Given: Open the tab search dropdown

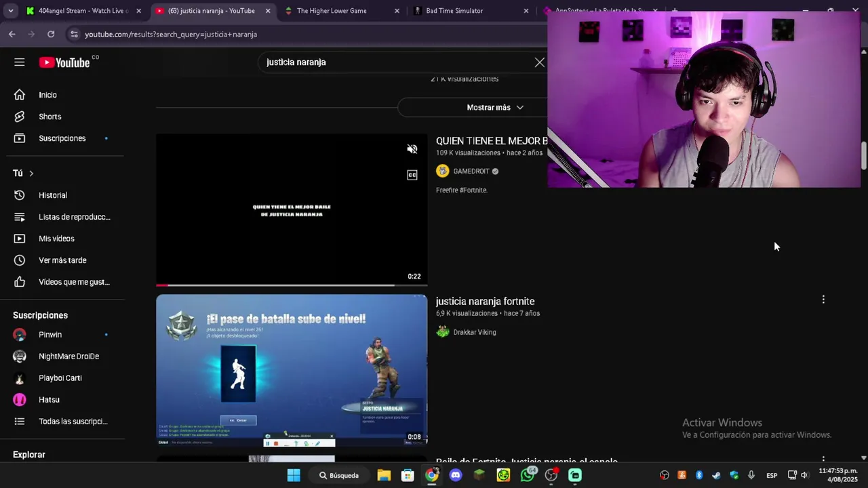Looking at the screenshot, I should point(10,11).
